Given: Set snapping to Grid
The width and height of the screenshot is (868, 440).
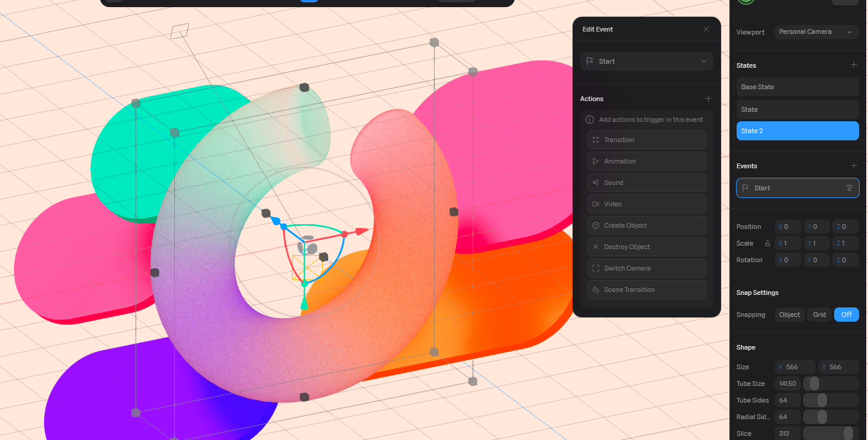Looking at the screenshot, I should pos(819,315).
